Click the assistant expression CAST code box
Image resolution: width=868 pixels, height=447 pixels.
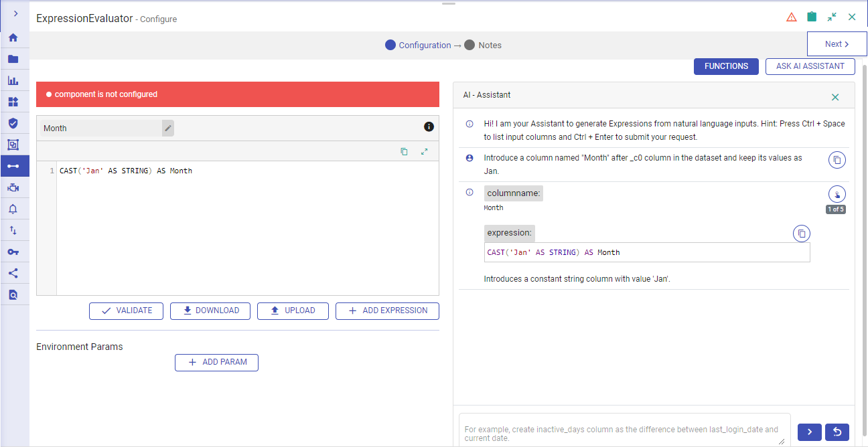(647, 252)
